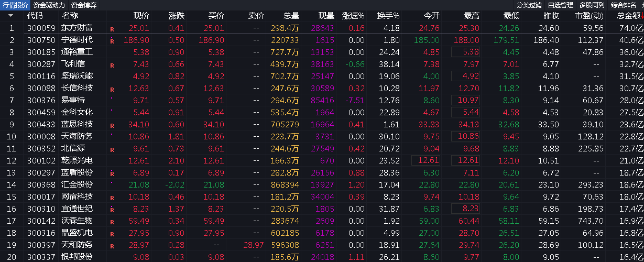Click stock code 300750
Viewport: 644px width, 262px height.
click(x=41, y=40)
